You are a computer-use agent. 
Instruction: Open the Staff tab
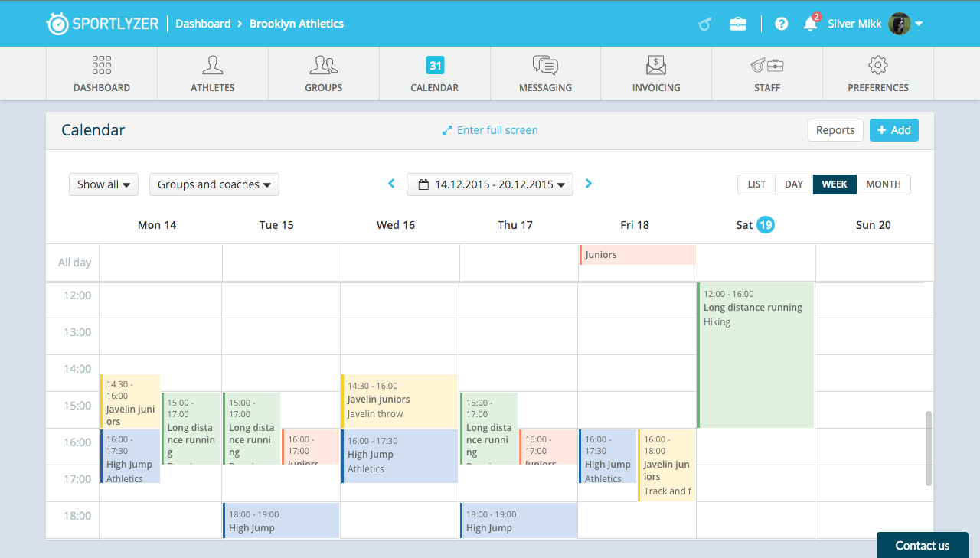point(767,73)
